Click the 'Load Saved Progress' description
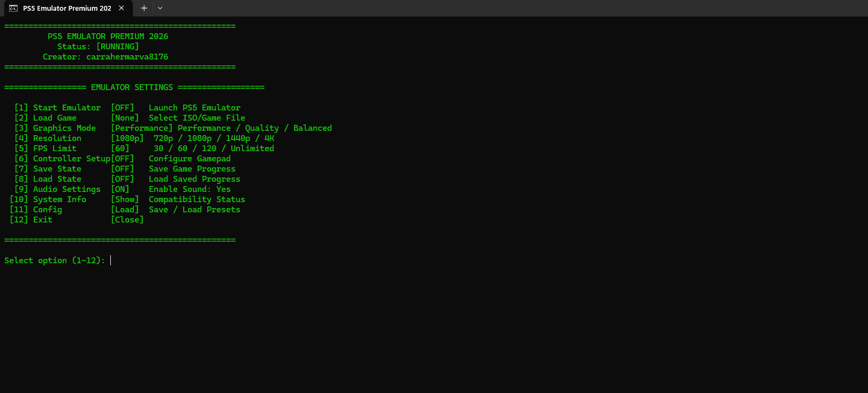Screen dimensions: 868x393 point(195,179)
